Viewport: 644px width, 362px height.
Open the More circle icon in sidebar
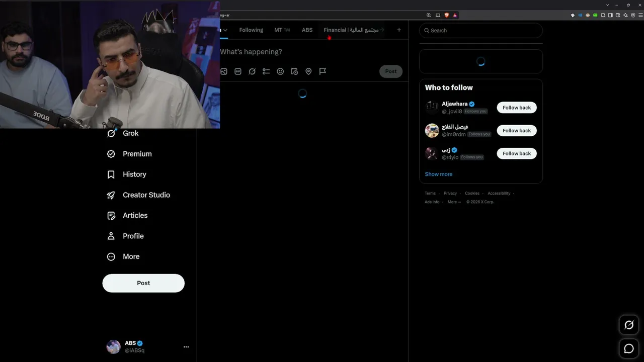point(111,257)
